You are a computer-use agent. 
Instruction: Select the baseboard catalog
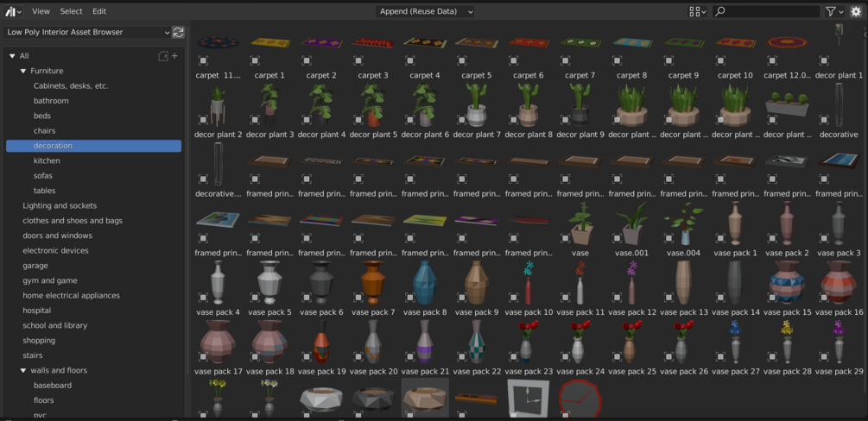52,385
